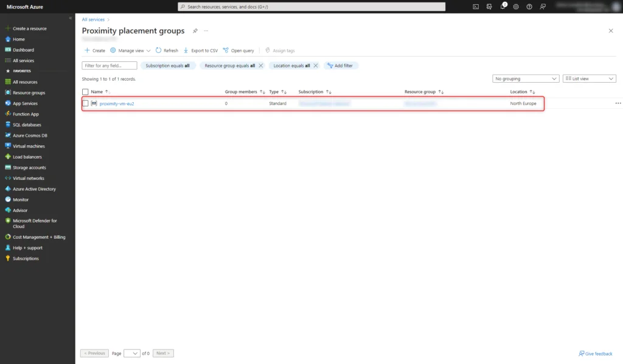623x364 pixels.
Task: Expand the Manage view menu
Action: (x=130, y=50)
